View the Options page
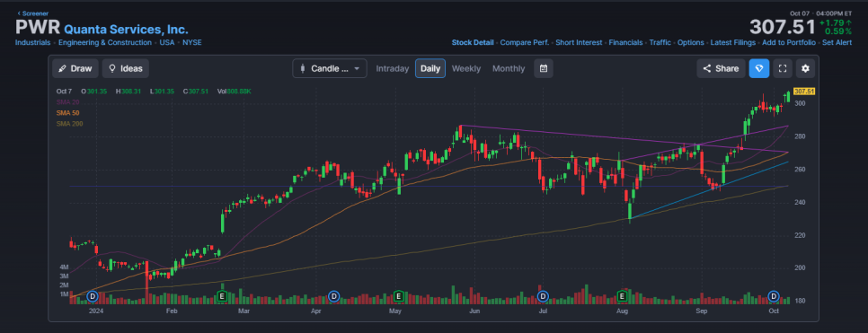Image resolution: width=868 pixels, height=333 pixels. coord(690,42)
